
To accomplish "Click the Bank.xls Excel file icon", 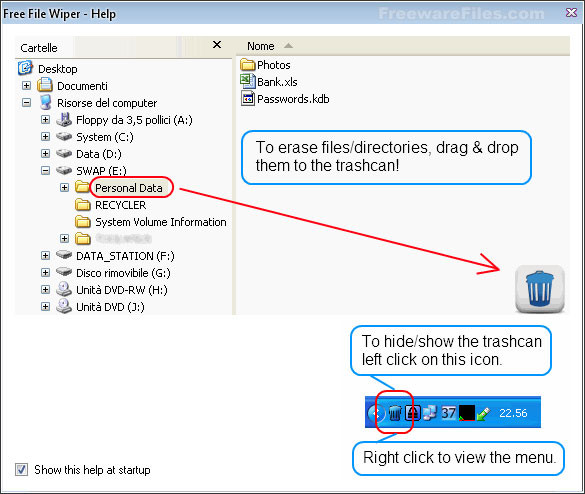I will (248, 81).
